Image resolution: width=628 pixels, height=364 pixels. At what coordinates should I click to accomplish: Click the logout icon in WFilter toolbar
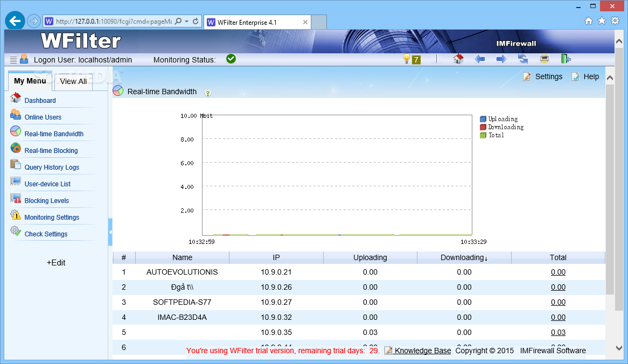tap(566, 59)
